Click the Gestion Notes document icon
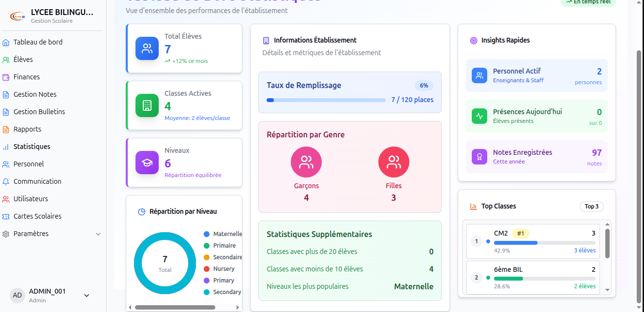Screen dimensions: 644x312 pyautogui.click(x=6, y=94)
